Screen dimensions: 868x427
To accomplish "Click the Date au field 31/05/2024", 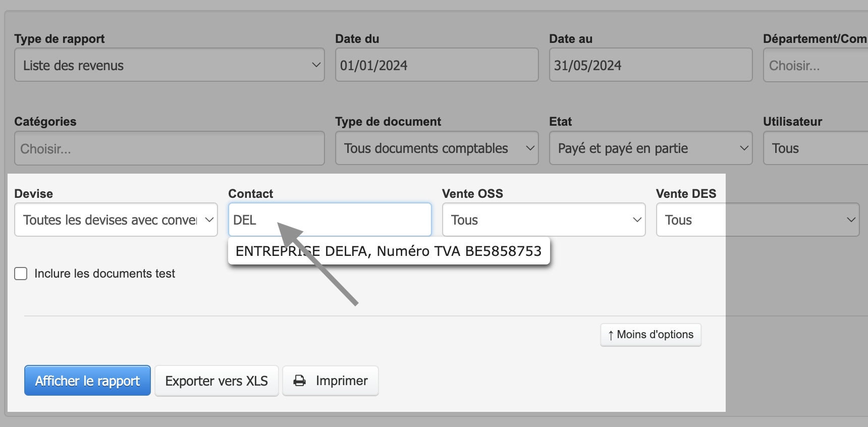I will click(x=650, y=65).
